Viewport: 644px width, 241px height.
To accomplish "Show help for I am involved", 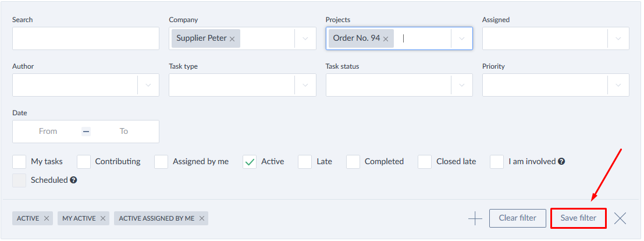I will click(562, 162).
